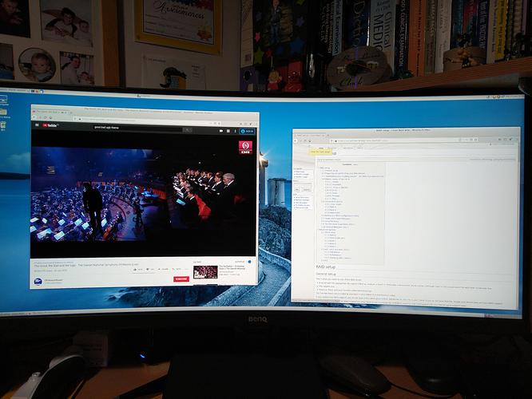Dislike the Good, Bad and Ugly video
This screenshot has height=399, width=532.
point(149,270)
